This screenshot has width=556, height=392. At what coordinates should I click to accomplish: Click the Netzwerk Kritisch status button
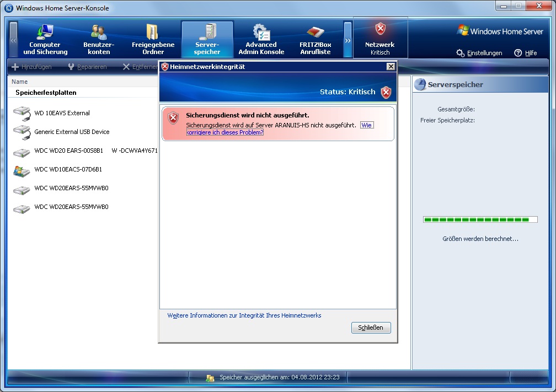[380, 39]
